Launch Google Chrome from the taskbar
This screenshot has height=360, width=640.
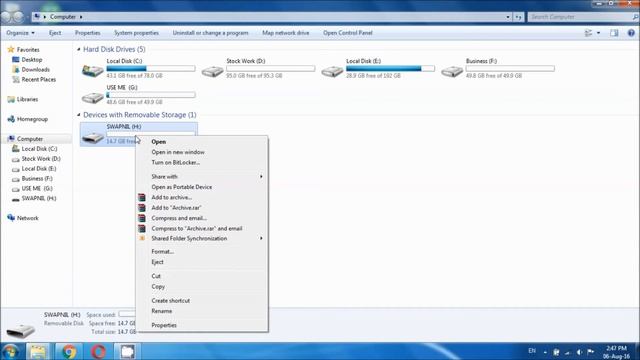(69, 351)
